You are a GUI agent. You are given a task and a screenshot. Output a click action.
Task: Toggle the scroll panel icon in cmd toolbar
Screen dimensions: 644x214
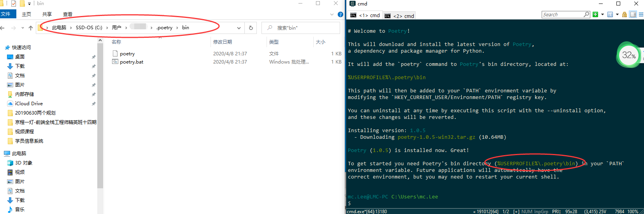coord(633,14)
